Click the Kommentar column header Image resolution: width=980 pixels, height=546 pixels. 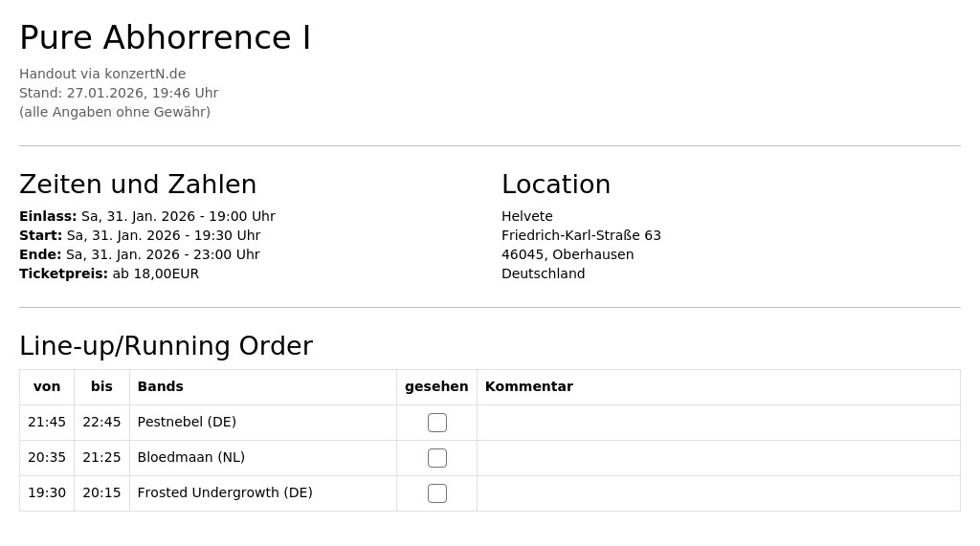pos(528,386)
